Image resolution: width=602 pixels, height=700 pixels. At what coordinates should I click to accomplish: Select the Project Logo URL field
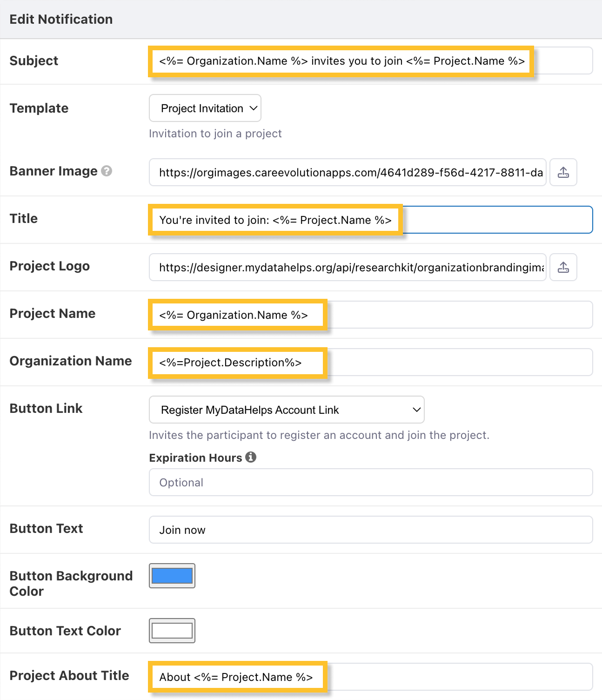(x=347, y=268)
